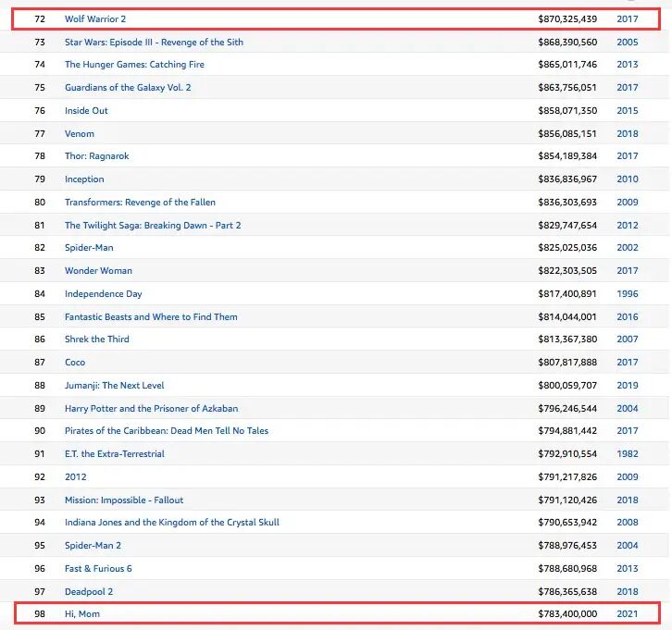Open Fantastic Beasts and Where to Find Them

[x=151, y=316]
